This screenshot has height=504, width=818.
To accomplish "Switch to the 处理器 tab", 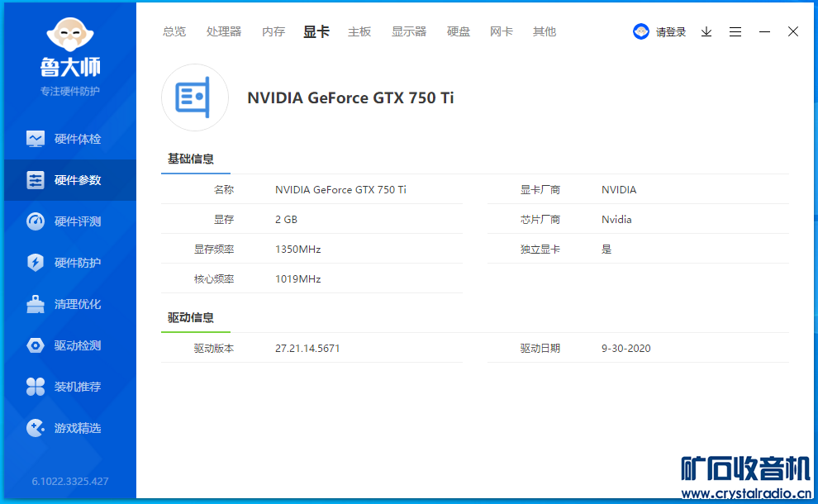I will point(224,32).
